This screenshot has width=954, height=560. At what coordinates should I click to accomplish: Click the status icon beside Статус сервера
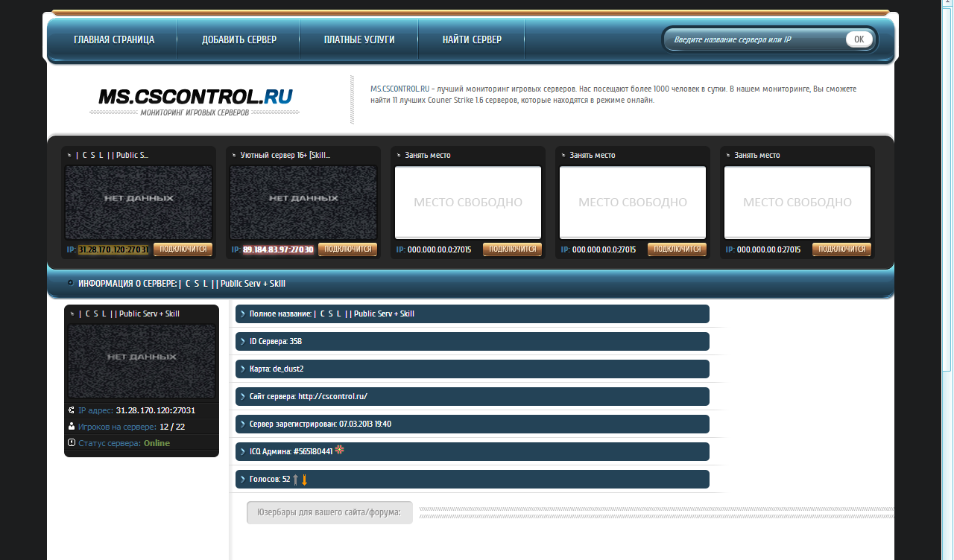(72, 443)
